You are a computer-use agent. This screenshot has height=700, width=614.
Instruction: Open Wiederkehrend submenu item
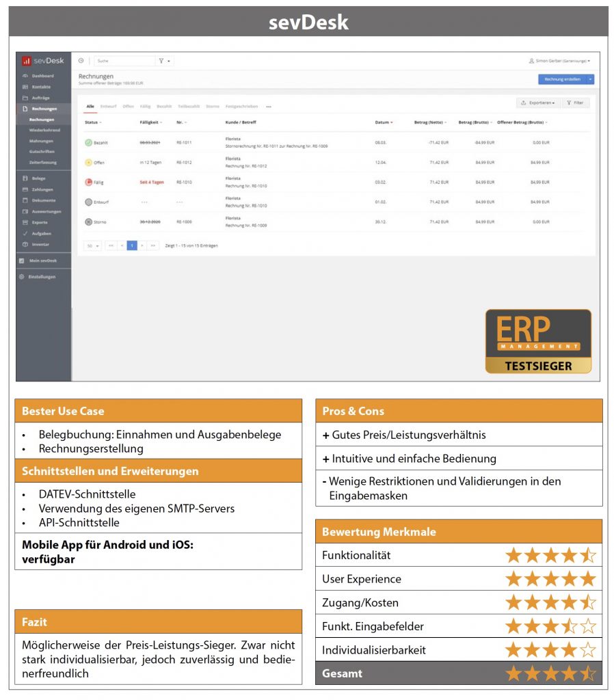tap(44, 131)
